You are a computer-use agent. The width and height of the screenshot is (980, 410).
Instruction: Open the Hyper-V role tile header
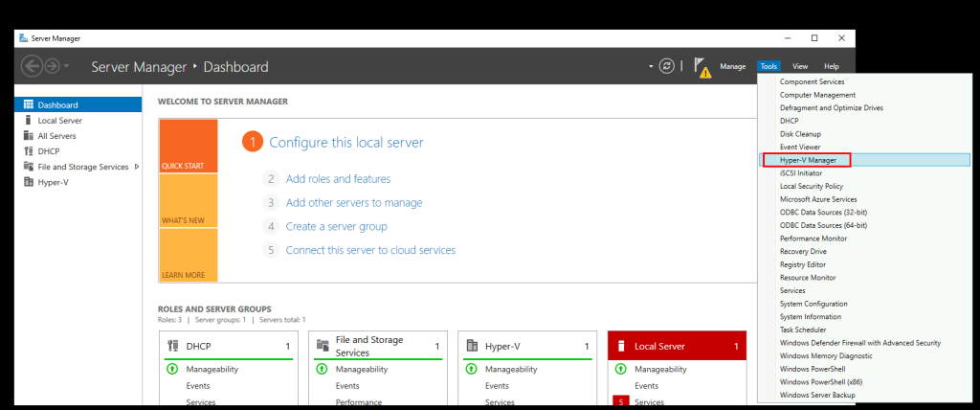528,346
